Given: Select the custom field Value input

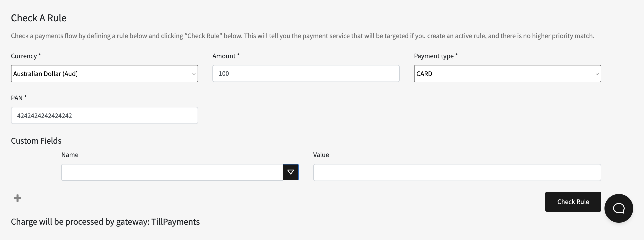Looking at the screenshot, I should [x=457, y=172].
